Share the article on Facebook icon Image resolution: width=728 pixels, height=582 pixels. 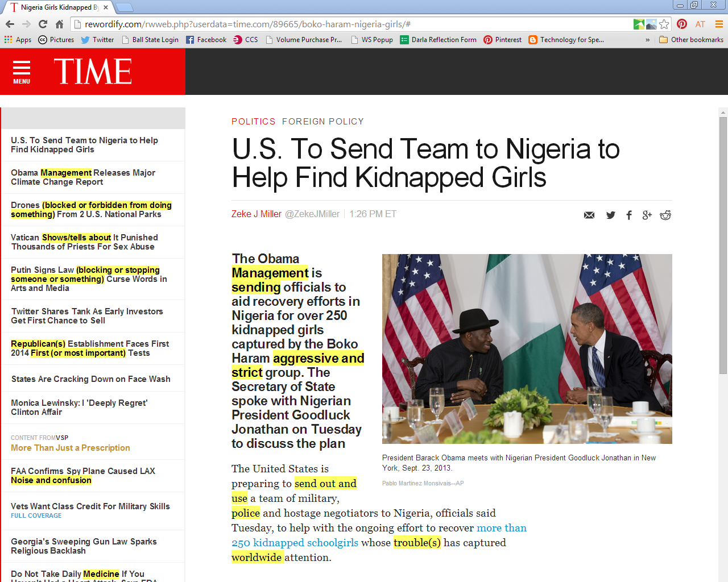coord(629,215)
